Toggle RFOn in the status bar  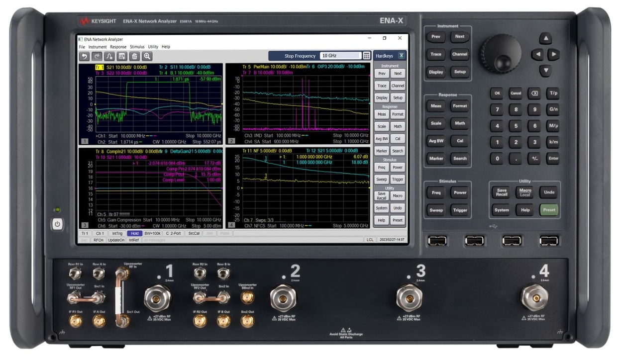(98, 240)
